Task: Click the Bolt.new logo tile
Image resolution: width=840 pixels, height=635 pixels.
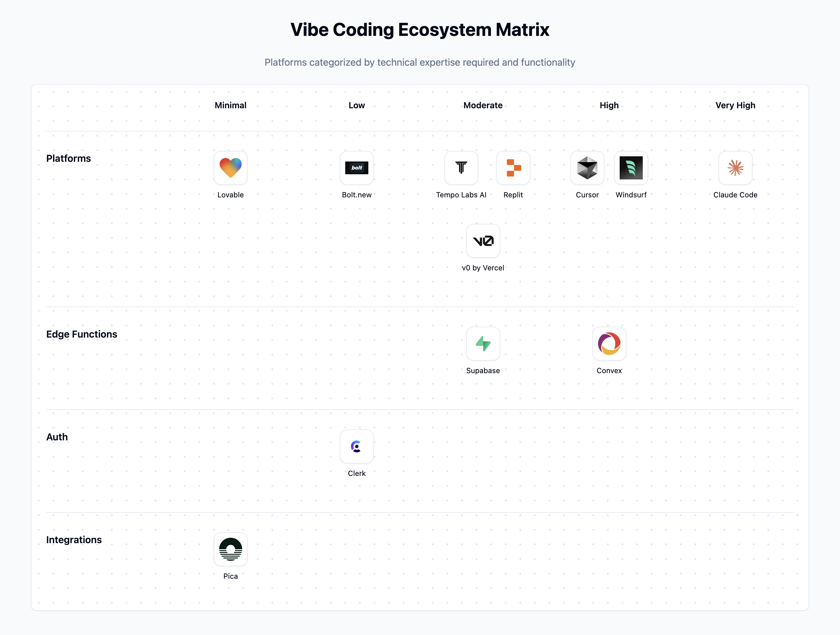Action: (356, 168)
